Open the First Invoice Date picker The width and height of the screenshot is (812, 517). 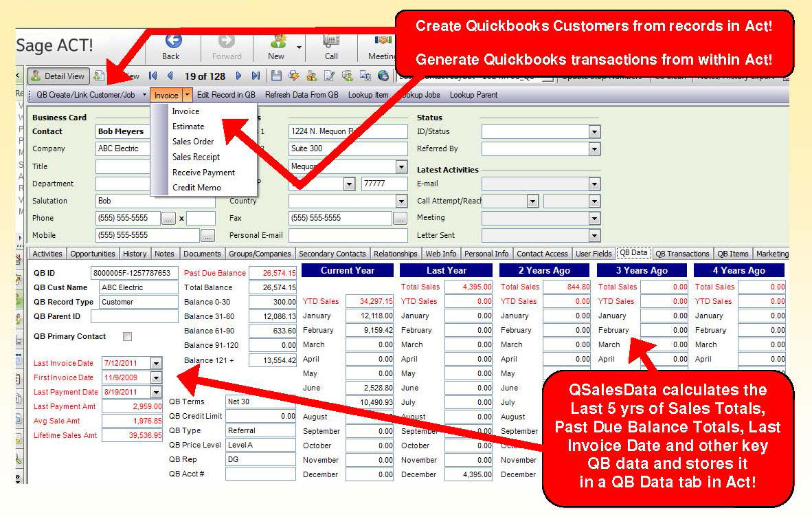[156, 377]
